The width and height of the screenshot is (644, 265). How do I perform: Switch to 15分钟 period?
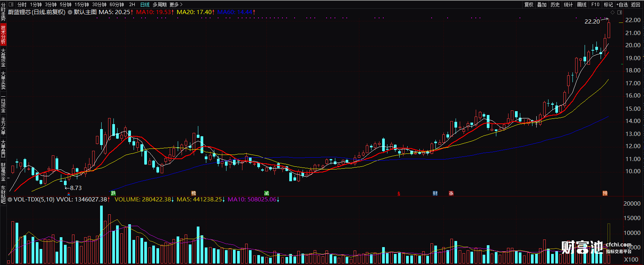81,5
